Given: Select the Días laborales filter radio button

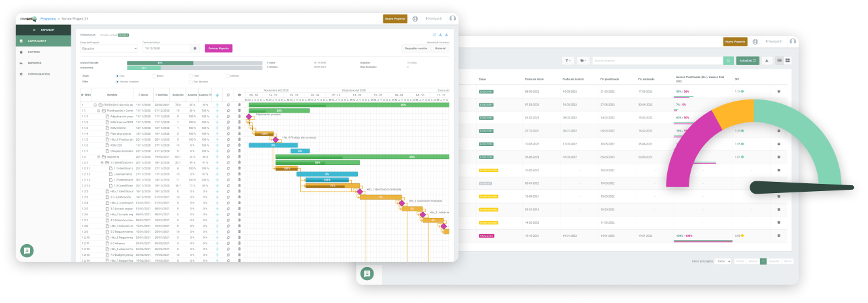Looking at the screenshot, I should click(x=192, y=81).
